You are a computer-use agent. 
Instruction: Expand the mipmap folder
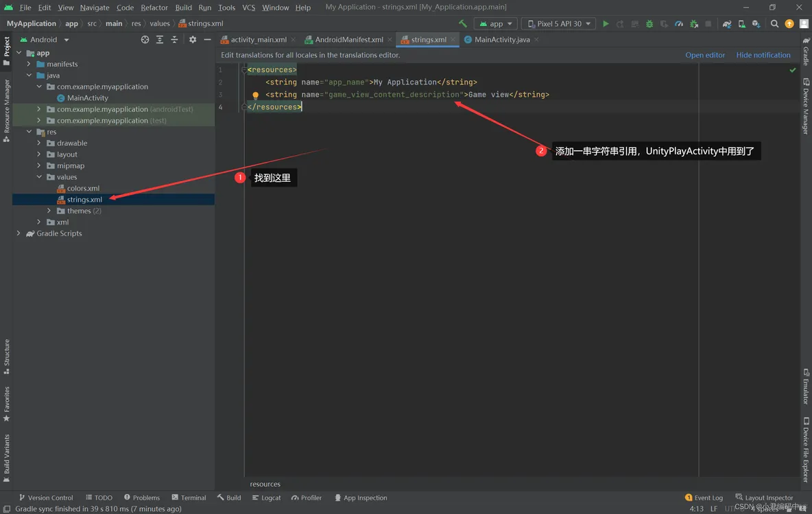(x=39, y=166)
